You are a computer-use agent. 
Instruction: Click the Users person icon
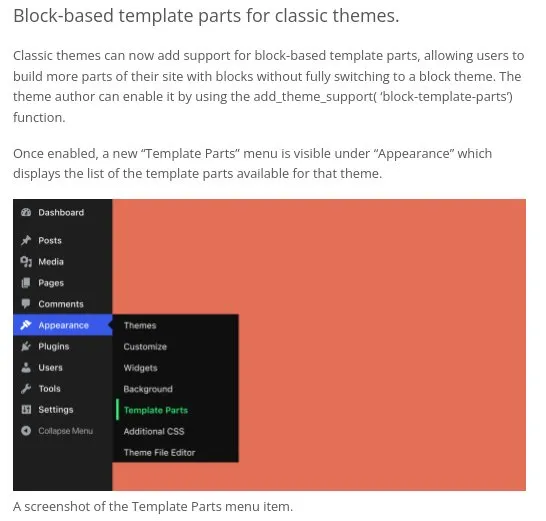[26, 367]
